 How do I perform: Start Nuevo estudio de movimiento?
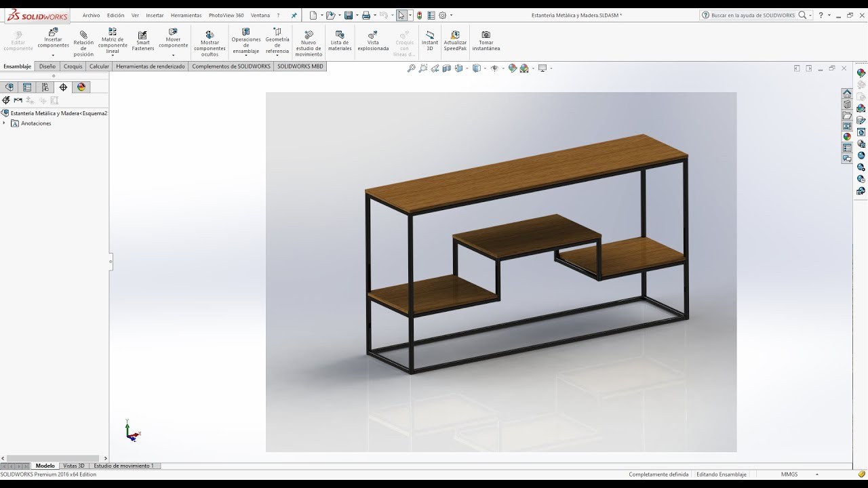309,43
